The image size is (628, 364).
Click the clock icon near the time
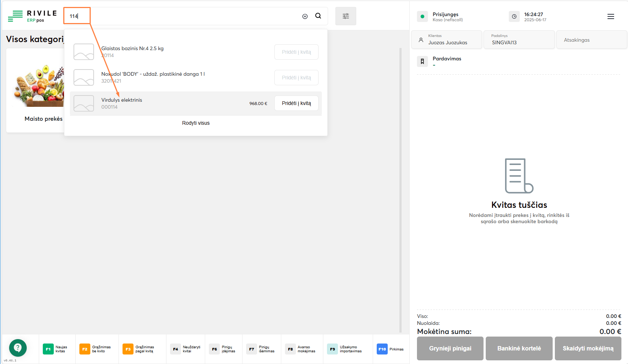click(x=514, y=16)
